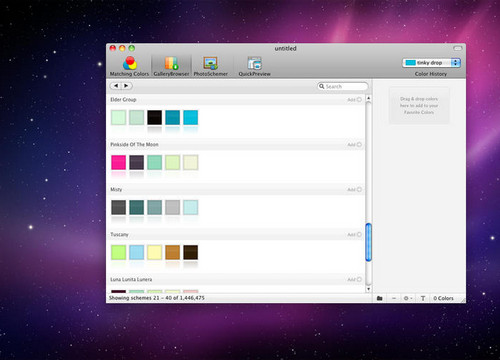Select Elder Group bright cyan swatch
The image size is (500, 360).
coord(191,118)
